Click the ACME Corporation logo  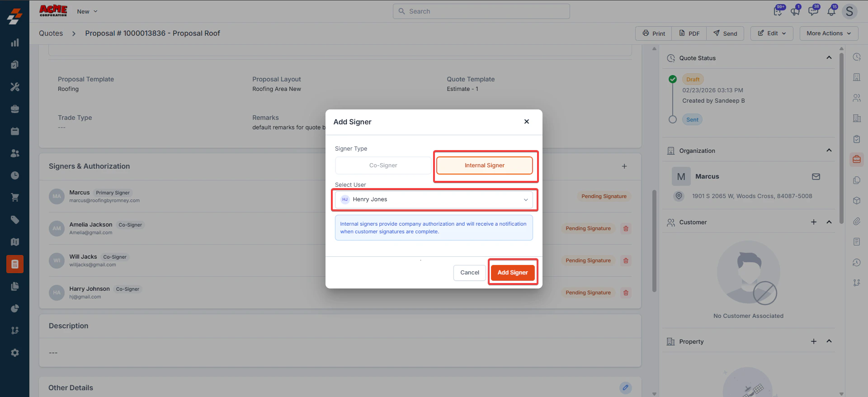(53, 11)
